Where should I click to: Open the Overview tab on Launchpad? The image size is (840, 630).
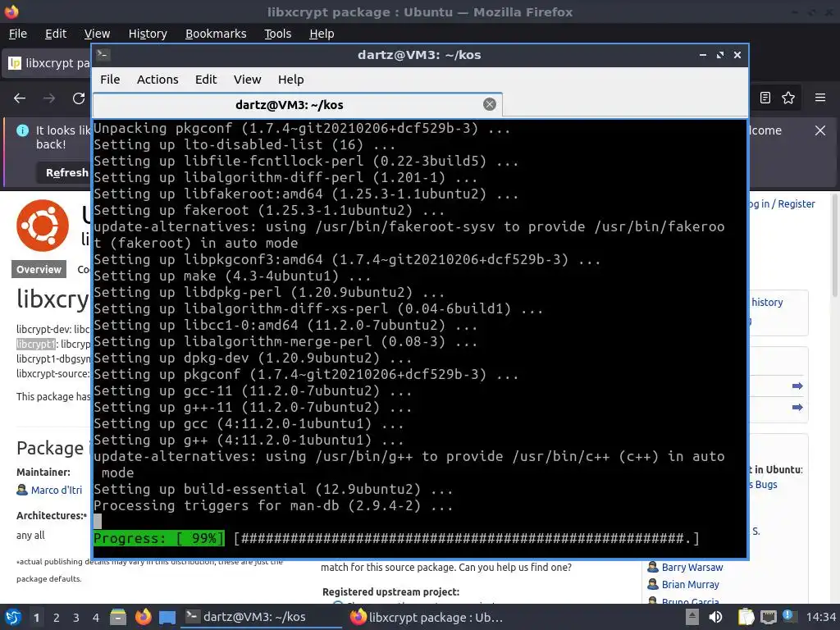pos(39,269)
